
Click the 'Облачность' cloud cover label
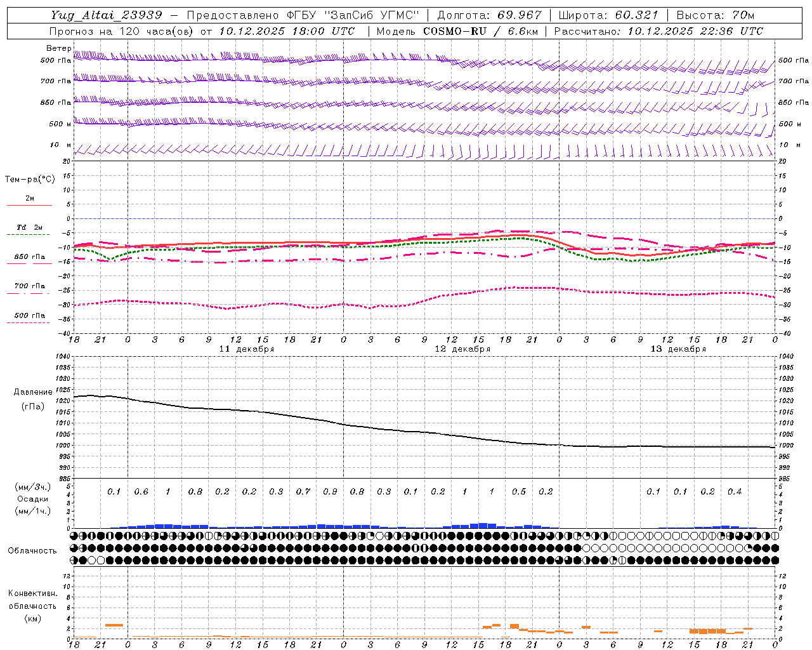coord(32,551)
